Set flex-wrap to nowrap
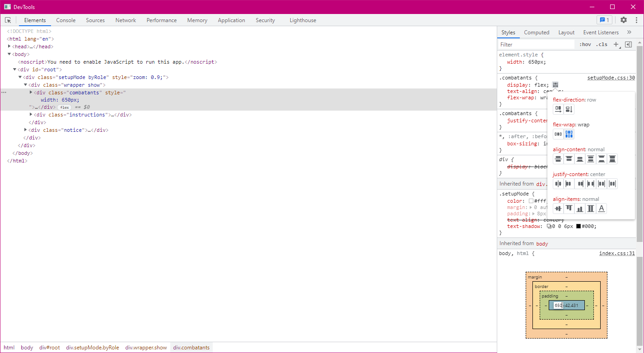 559,134
